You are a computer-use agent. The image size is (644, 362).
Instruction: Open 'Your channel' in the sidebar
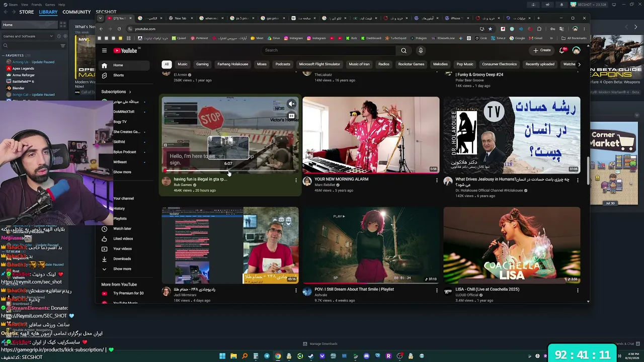pos(123,199)
